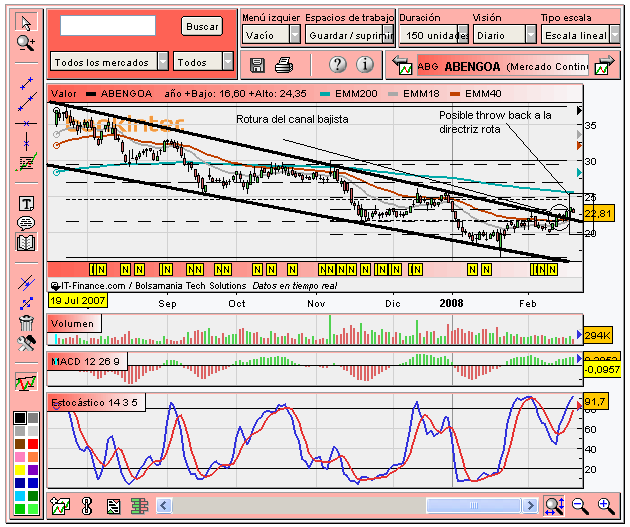Click the green stacked bars icon

point(140,506)
